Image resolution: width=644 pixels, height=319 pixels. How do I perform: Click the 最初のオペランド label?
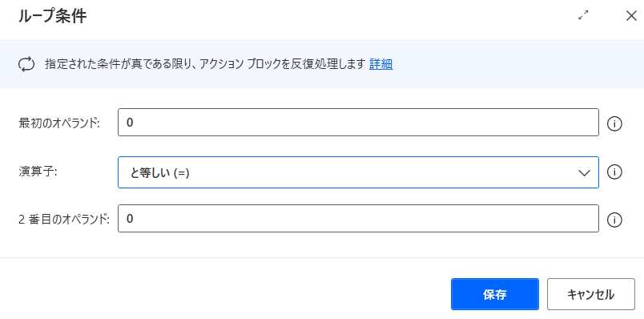59,123
